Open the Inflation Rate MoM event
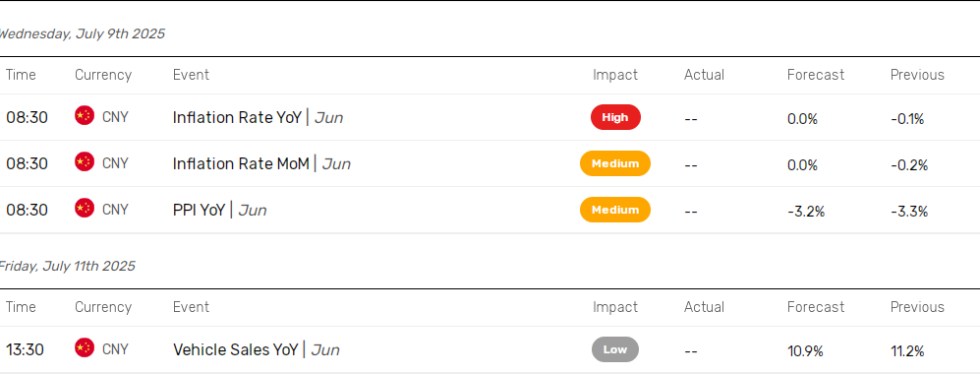Screen dimensions: 980x374 tap(261, 163)
